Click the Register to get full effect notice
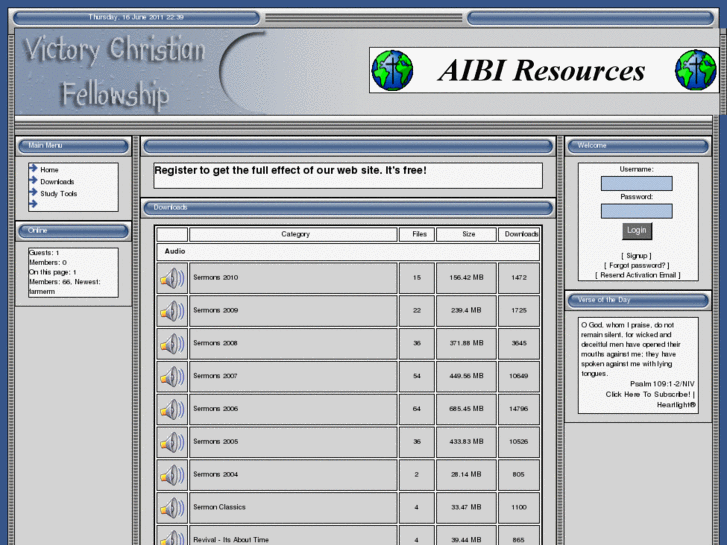Image resolution: width=727 pixels, height=545 pixels. tap(290, 170)
